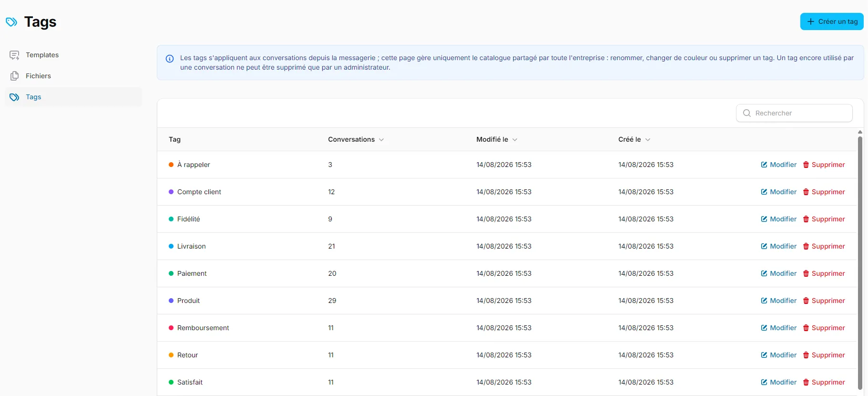Click the teal color dot of Fidélité

171,219
